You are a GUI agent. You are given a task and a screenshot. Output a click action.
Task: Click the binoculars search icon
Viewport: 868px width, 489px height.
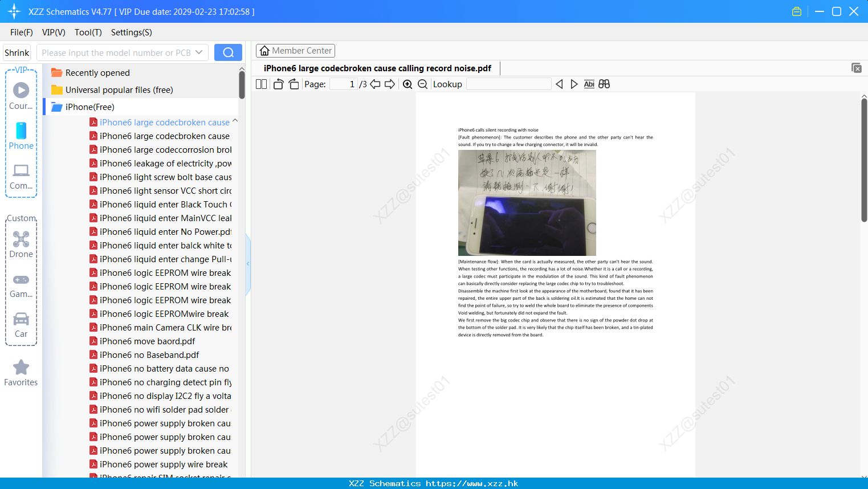click(604, 84)
